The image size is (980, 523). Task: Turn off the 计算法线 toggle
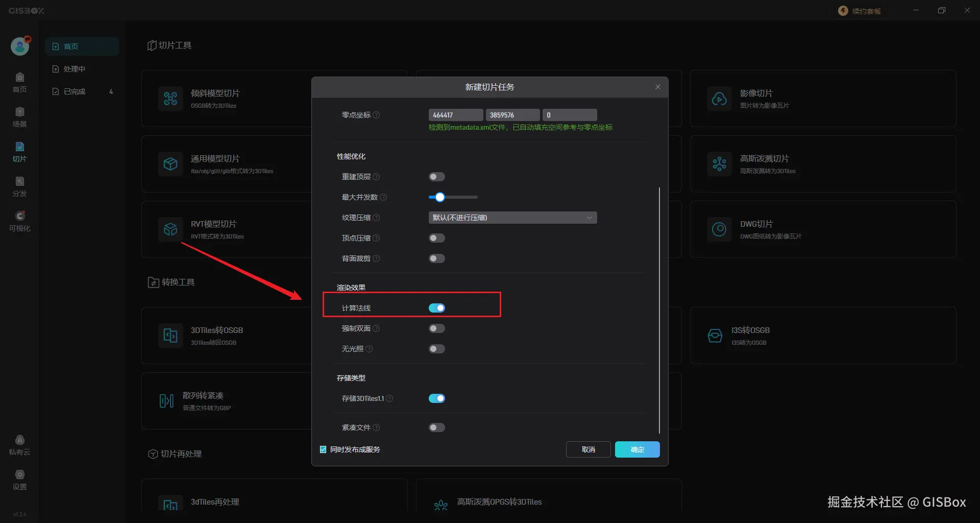pos(437,308)
